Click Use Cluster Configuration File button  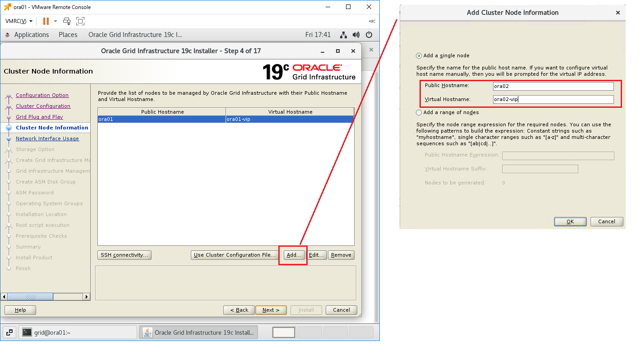coord(235,255)
